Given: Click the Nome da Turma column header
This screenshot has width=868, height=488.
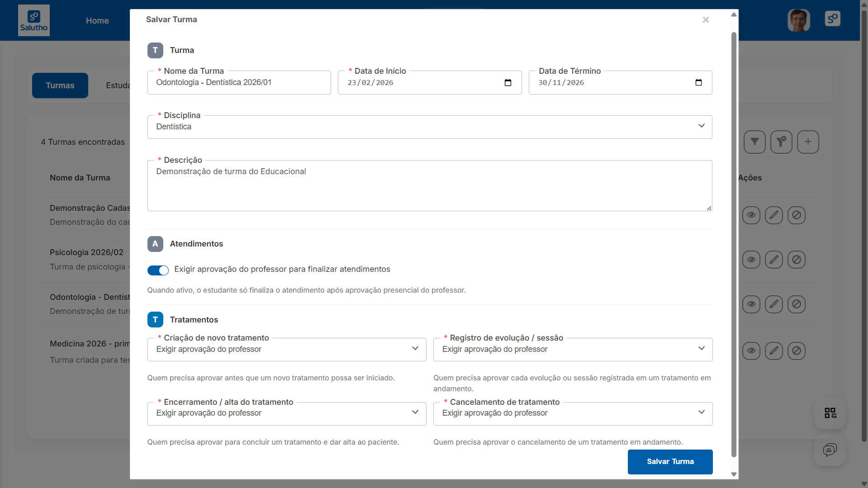Looking at the screenshot, I should [80, 178].
